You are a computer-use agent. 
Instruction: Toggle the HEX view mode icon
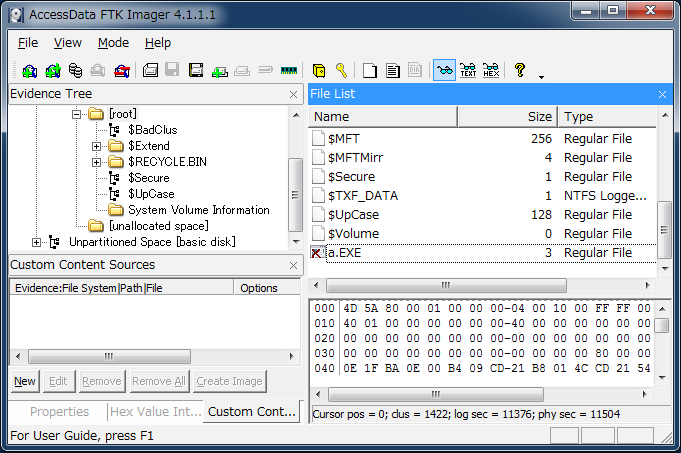click(x=491, y=70)
